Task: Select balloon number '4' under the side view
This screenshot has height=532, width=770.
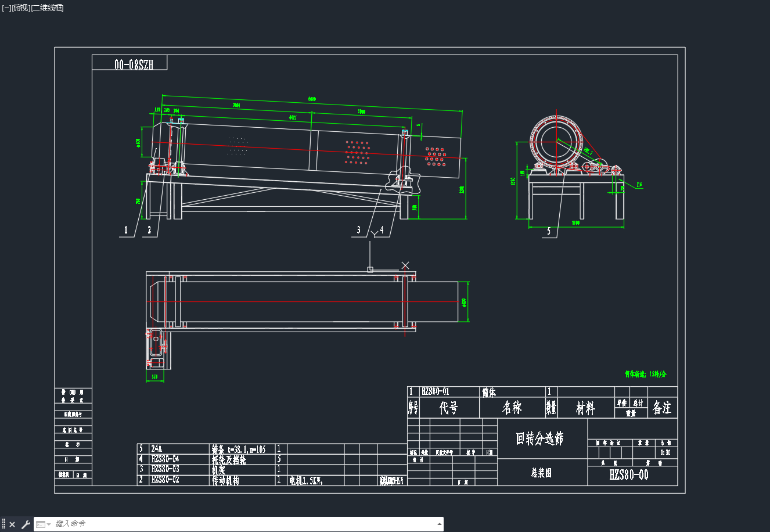Action: click(x=382, y=230)
